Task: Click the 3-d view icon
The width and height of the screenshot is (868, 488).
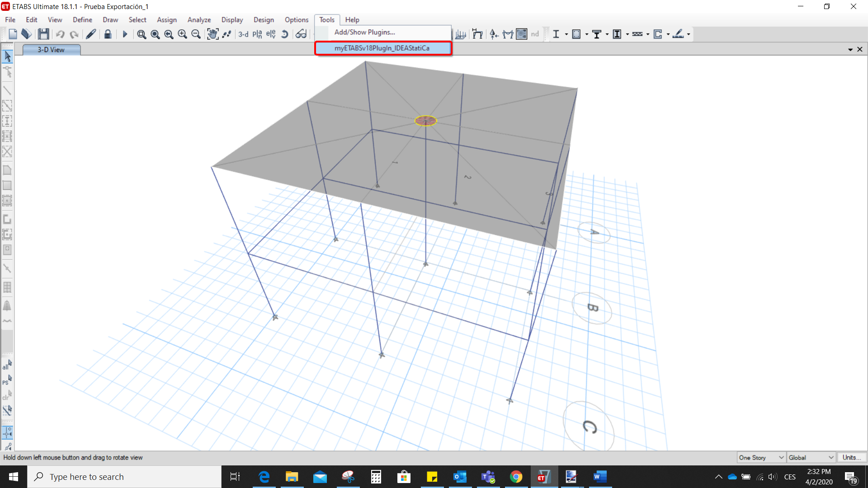Action: coord(243,34)
